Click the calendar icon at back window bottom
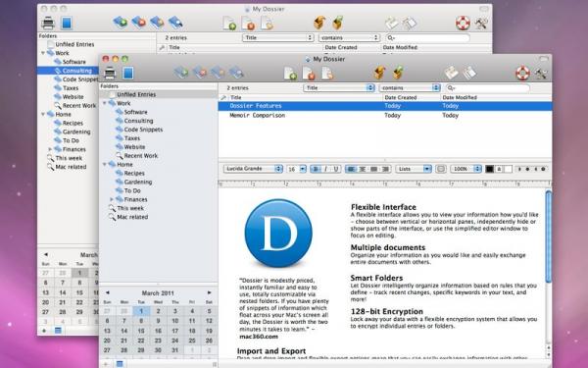This screenshot has height=368, width=588. pos(58,330)
